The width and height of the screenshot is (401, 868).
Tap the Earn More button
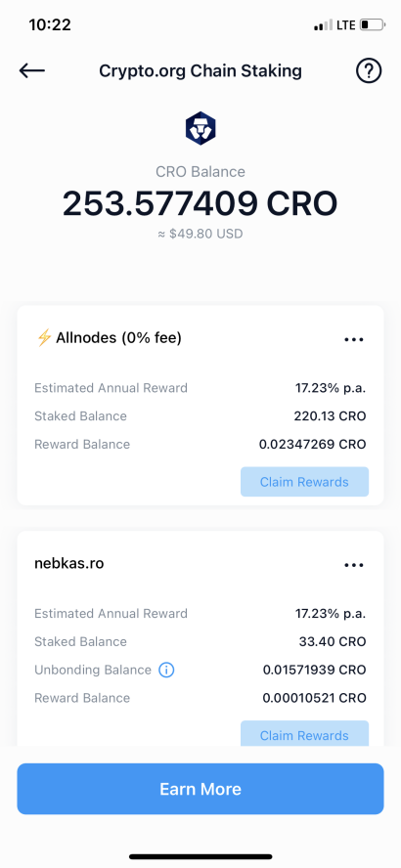point(200,789)
